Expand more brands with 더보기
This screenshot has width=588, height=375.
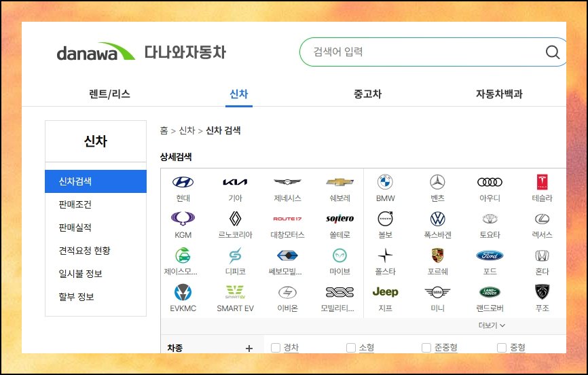(x=492, y=325)
